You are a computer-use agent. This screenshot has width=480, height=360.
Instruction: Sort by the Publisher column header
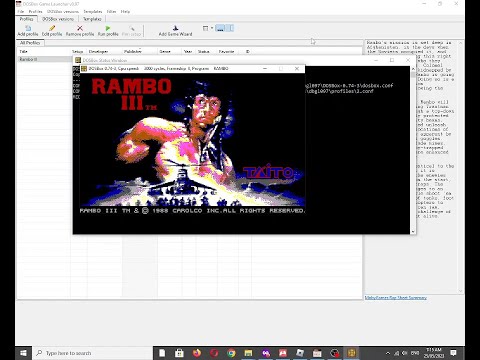point(140,52)
